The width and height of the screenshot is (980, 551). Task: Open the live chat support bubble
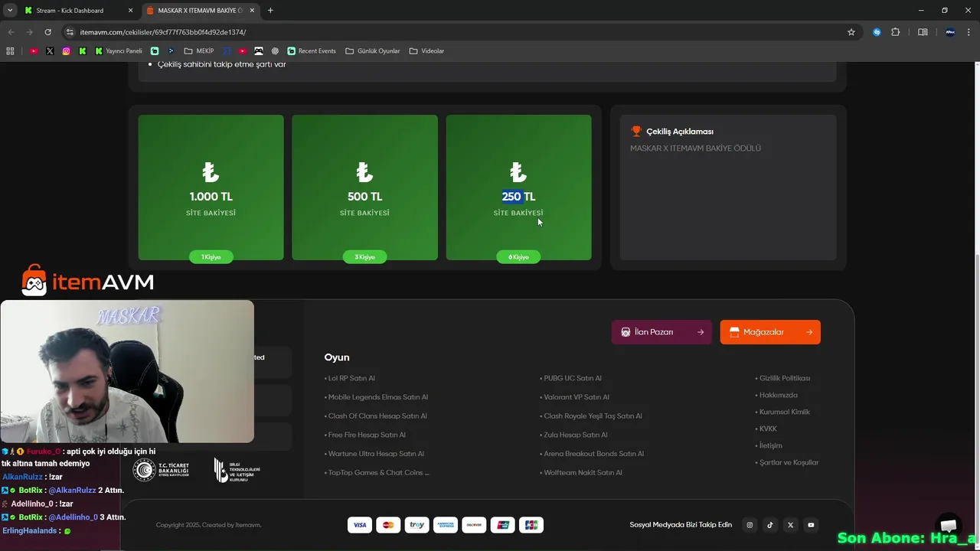coord(949,525)
